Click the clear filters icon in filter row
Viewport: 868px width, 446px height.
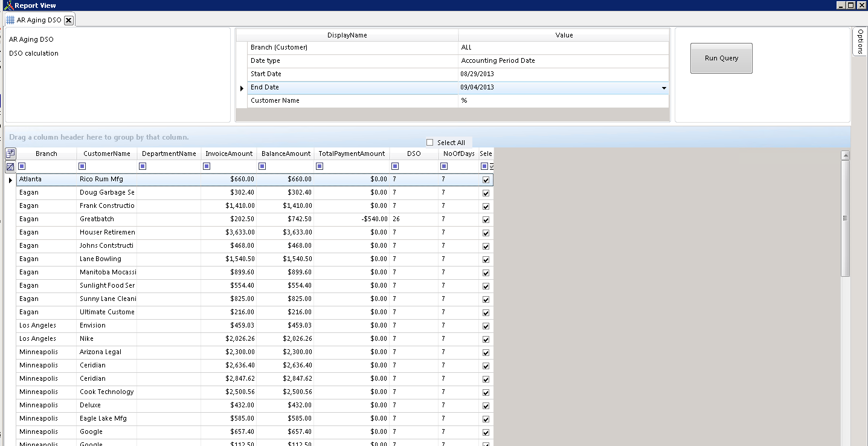pyautogui.click(x=10, y=166)
